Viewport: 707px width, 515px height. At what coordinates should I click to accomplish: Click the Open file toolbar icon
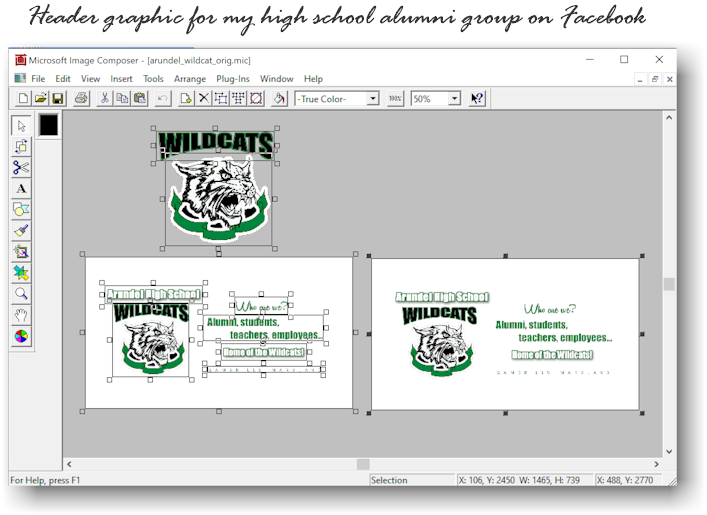pyautogui.click(x=41, y=98)
